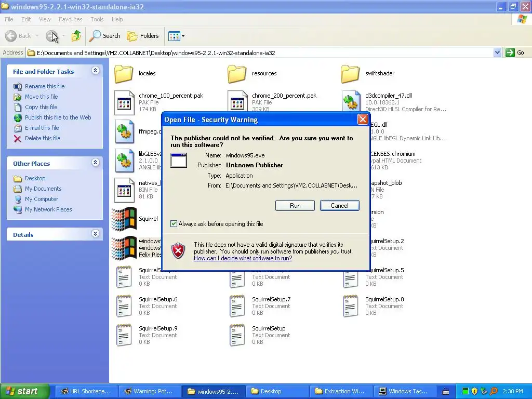Open the Views dropdown in toolbar
Screen dimensions: 532x399
(x=177, y=36)
